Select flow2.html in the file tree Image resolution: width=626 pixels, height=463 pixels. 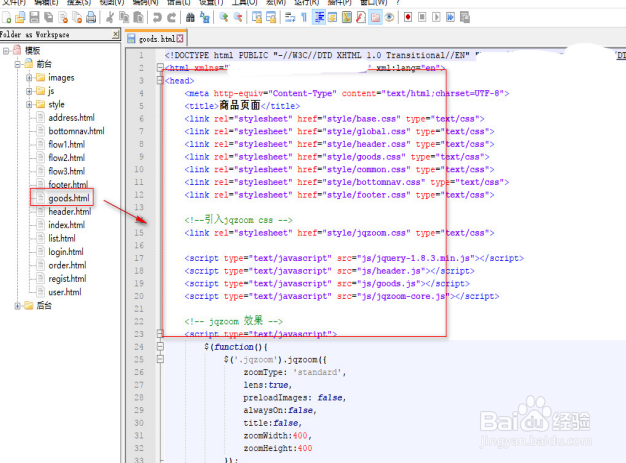tap(67, 158)
